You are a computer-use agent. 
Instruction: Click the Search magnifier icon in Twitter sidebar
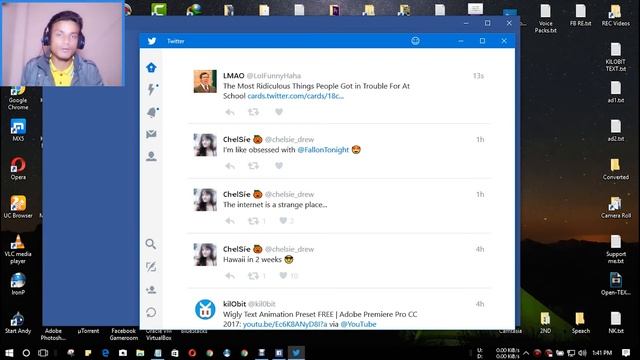click(x=151, y=244)
